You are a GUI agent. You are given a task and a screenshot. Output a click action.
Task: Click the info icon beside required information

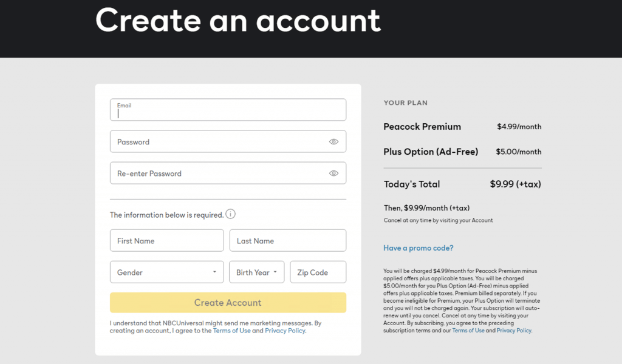tap(231, 214)
